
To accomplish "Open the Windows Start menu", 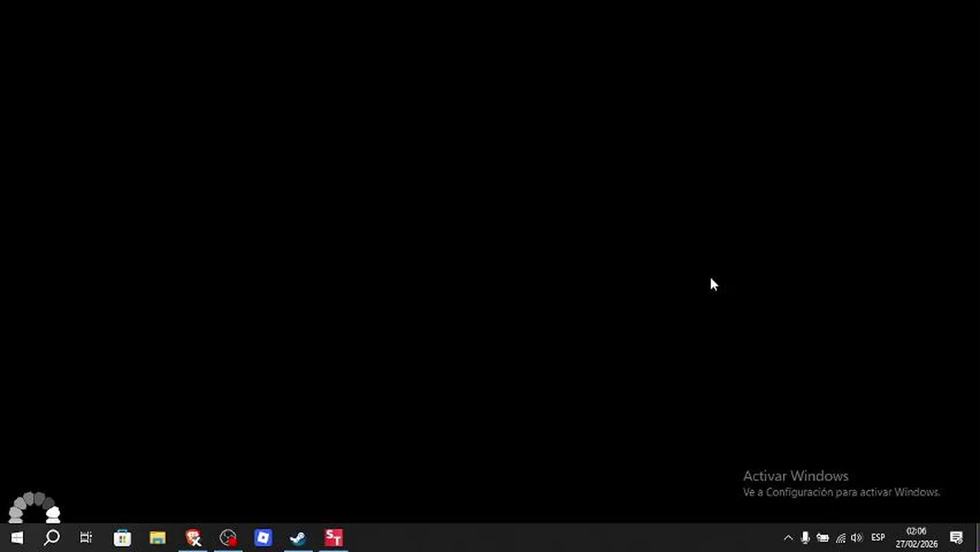I will click(x=17, y=538).
